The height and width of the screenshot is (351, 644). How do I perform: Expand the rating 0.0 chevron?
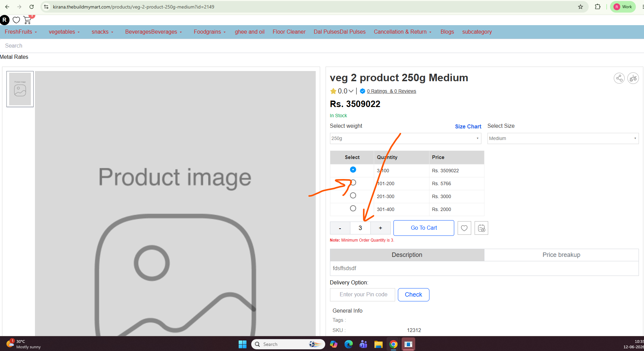pos(351,91)
